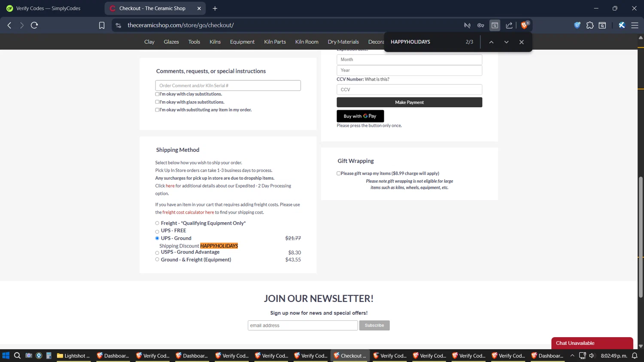
Task: Open the Clay menu
Action: pyautogui.click(x=149, y=42)
